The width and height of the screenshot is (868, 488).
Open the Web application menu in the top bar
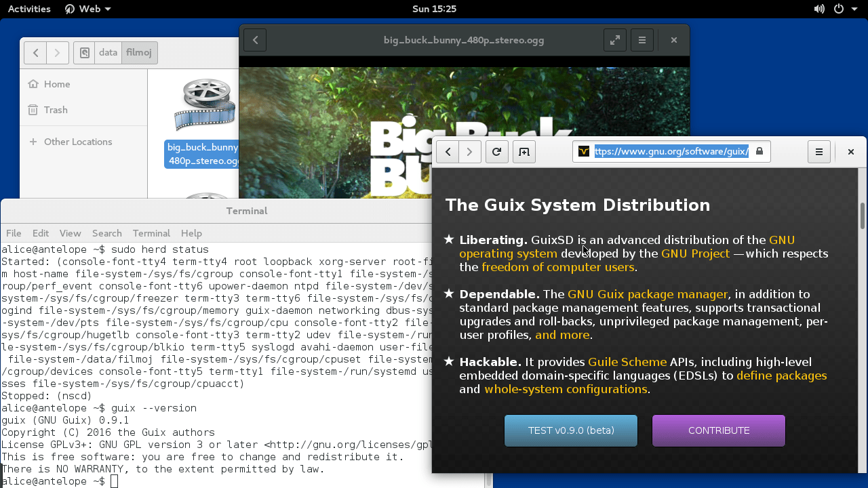(87, 9)
